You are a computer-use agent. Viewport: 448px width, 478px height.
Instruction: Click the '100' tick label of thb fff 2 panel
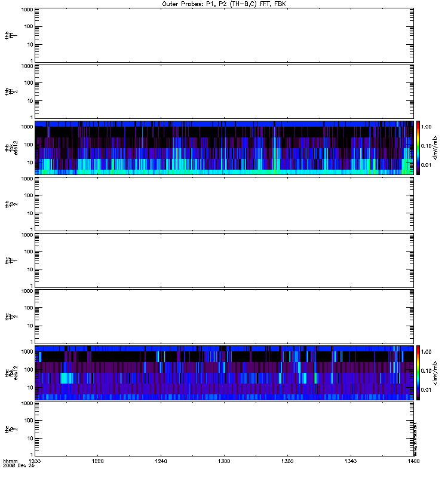(x=29, y=83)
